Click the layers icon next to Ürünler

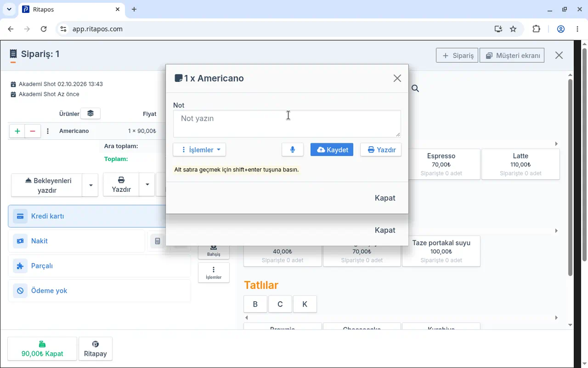tap(90, 113)
